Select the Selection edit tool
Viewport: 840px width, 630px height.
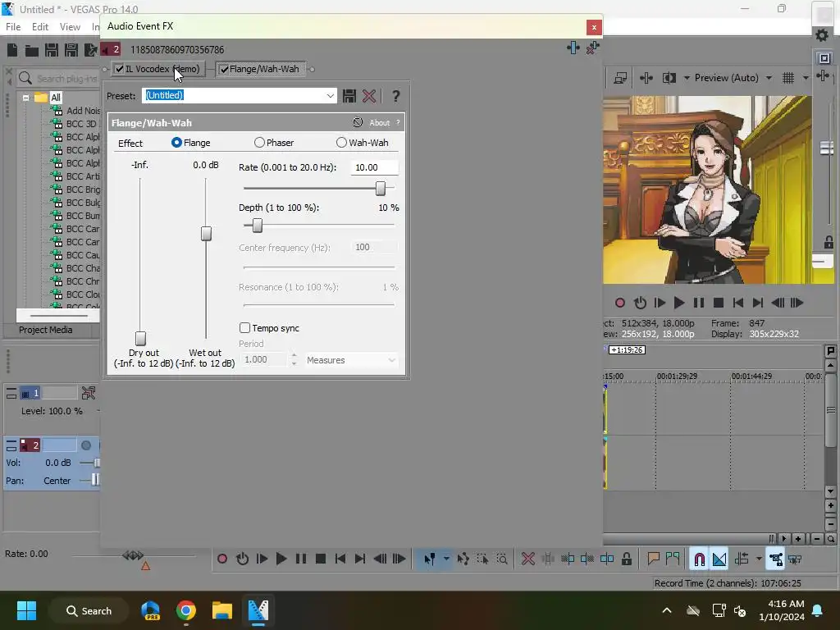482,559
